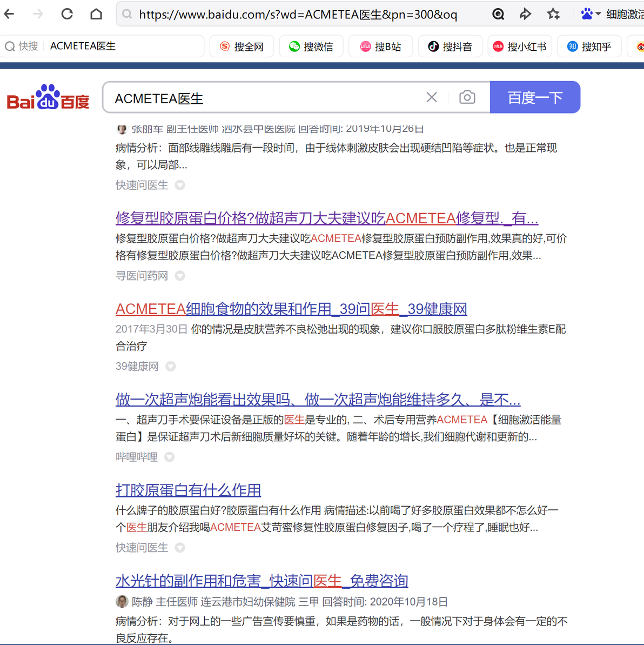Click 细胞激活 search text at top right
Image resolution: width=644 pixels, height=645 pixels.
625,15
